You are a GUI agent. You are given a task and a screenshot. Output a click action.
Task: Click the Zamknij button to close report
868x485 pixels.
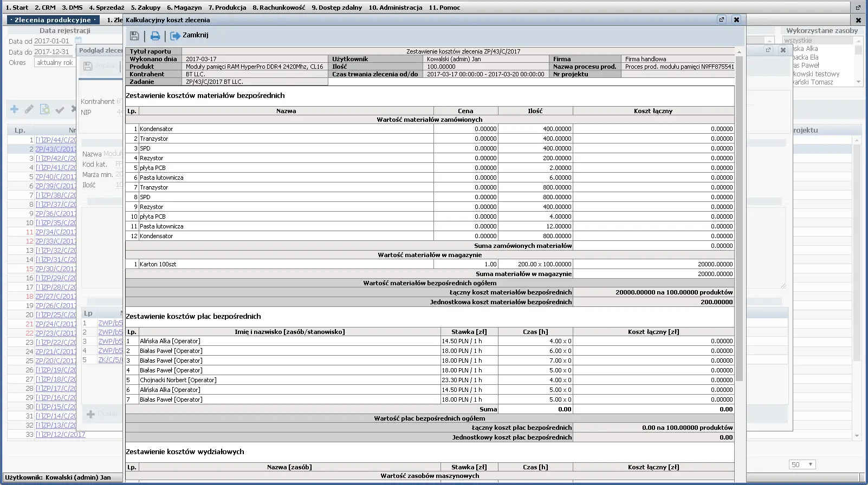pos(190,35)
